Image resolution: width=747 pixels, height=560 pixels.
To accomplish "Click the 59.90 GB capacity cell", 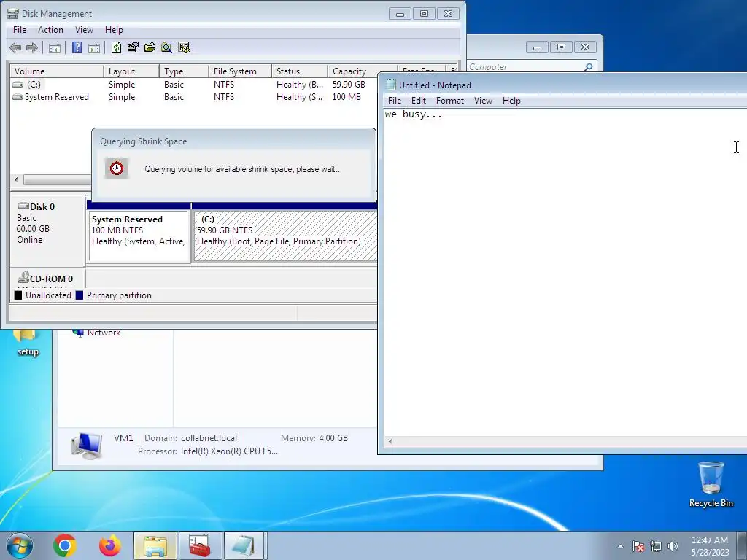I will pyautogui.click(x=349, y=85).
